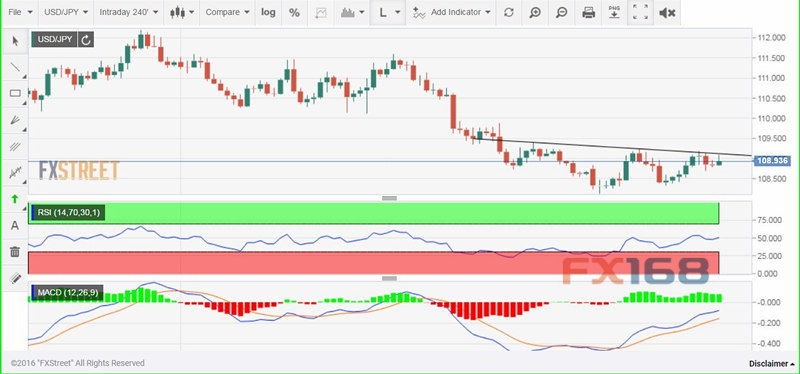This screenshot has height=374, width=800.
Task: Select the eraser tool in sidebar
Action: (x=15, y=278)
